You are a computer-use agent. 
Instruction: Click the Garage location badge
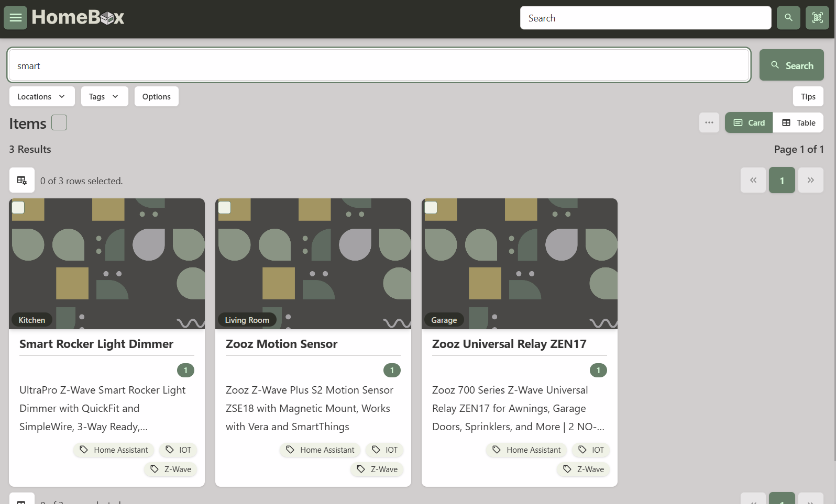(444, 320)
